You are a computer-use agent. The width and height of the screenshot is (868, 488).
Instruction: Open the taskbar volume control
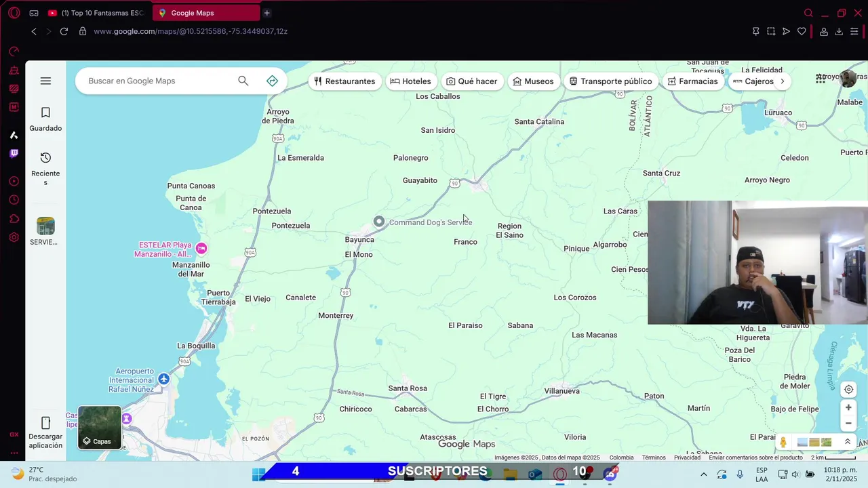(795, 474)
